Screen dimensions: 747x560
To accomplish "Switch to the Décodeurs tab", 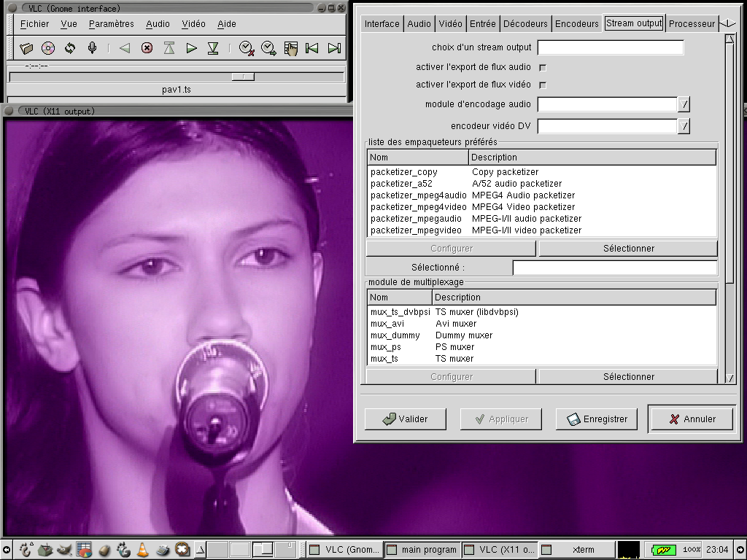I will (525, 23).
